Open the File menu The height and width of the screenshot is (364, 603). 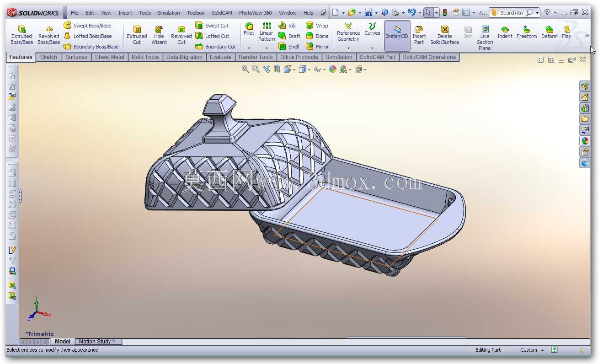pos(75,13)
